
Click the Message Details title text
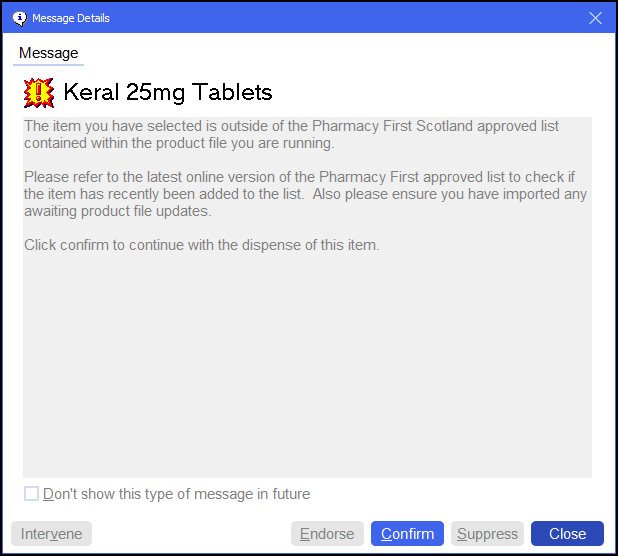(71, 18)
